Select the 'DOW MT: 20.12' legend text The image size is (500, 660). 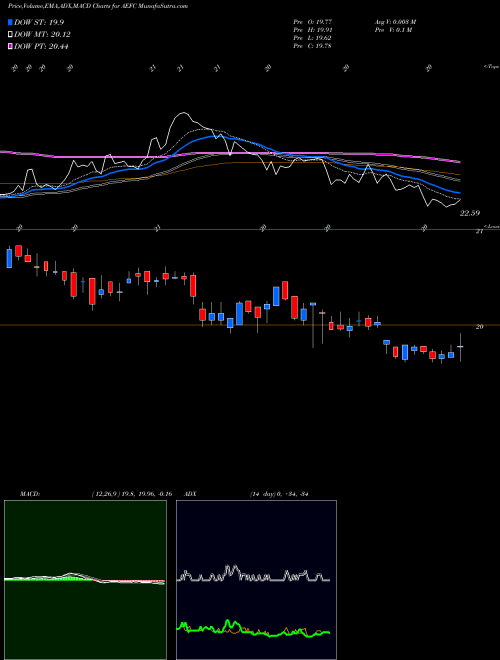coord(42,35)
